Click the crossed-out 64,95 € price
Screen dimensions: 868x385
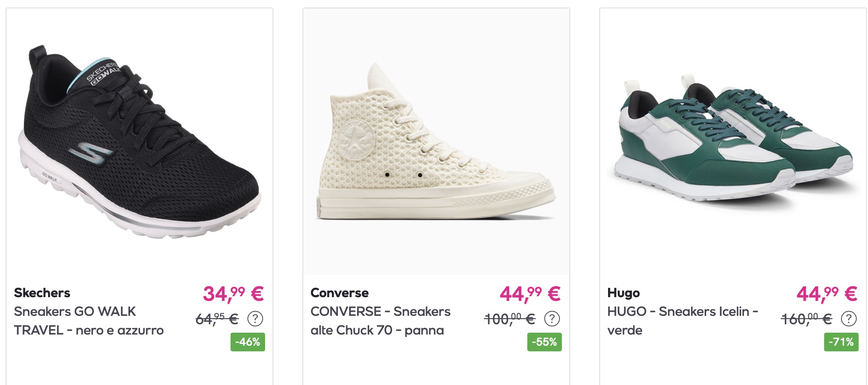click(x=217, y=319)
